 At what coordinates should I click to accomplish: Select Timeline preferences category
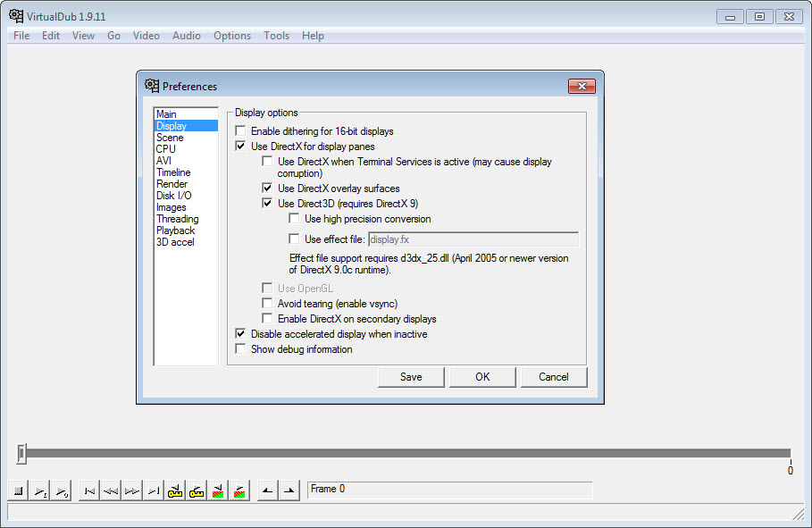[186, 172]
